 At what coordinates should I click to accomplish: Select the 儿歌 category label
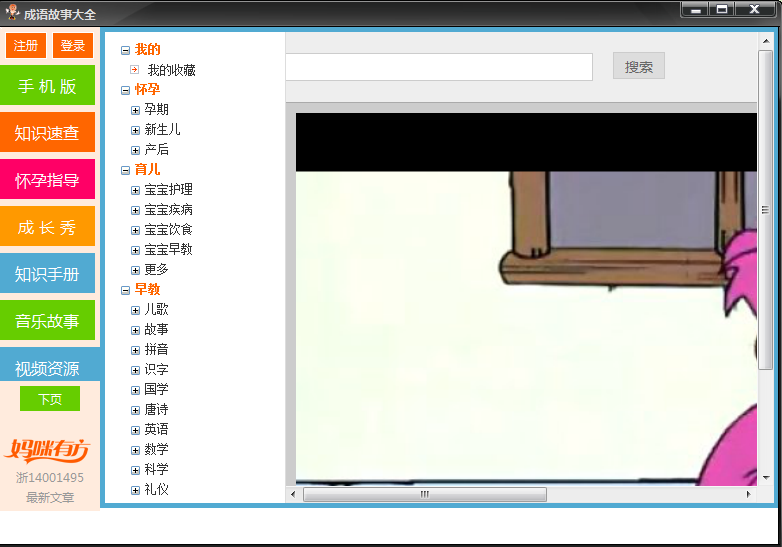157,310
